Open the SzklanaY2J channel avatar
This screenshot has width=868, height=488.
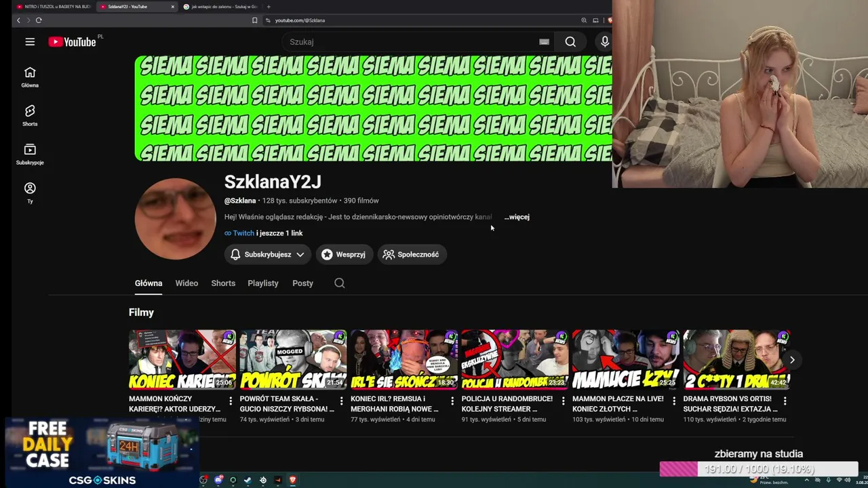tap(175, 219)
